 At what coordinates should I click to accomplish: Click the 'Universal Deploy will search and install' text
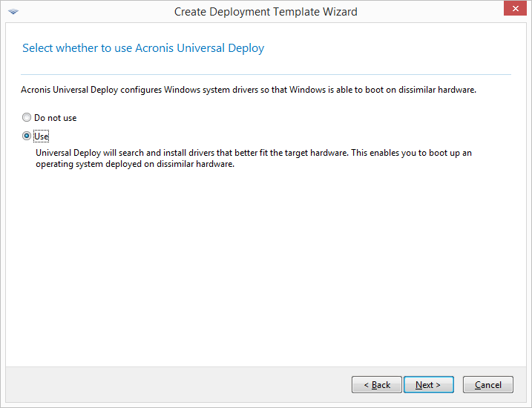(254, 159)
